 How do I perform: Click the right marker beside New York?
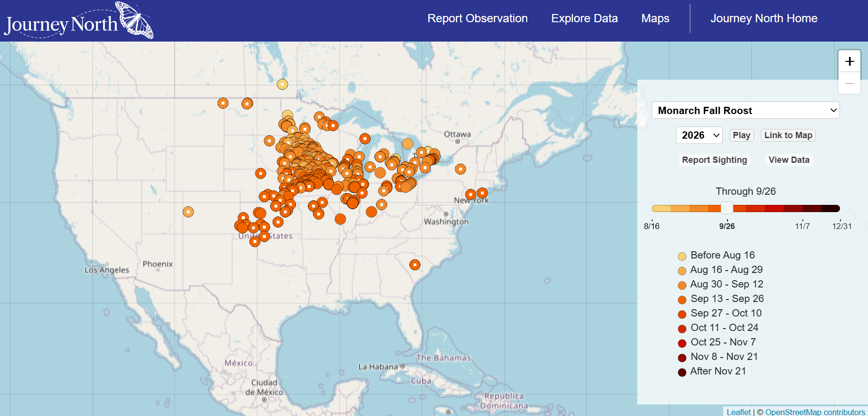pos(482,193)
